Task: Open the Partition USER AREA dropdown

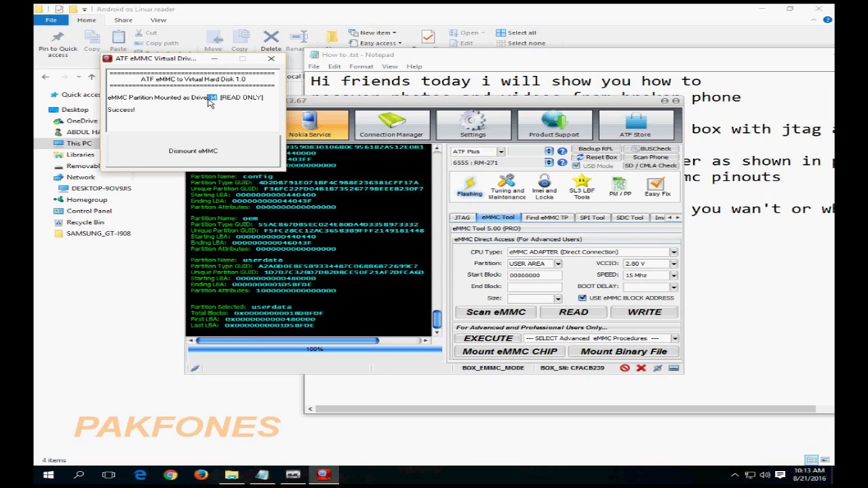Action: pos(557,264)
